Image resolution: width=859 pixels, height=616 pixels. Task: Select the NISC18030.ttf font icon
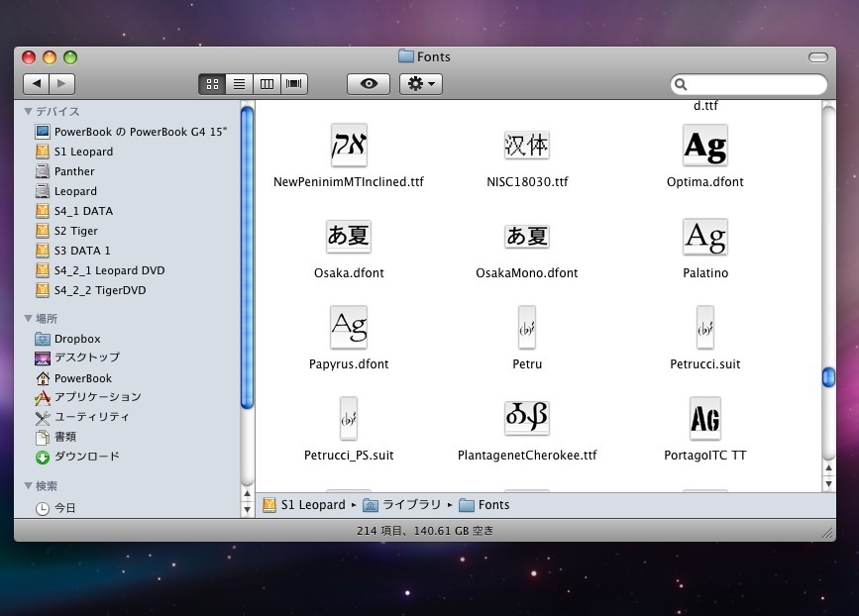tap(526, 147)
